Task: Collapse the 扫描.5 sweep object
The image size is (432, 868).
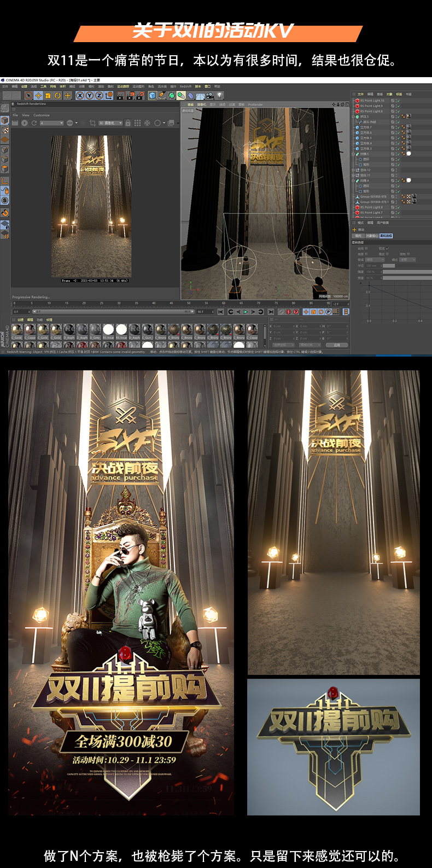Action: coord(353,154)
